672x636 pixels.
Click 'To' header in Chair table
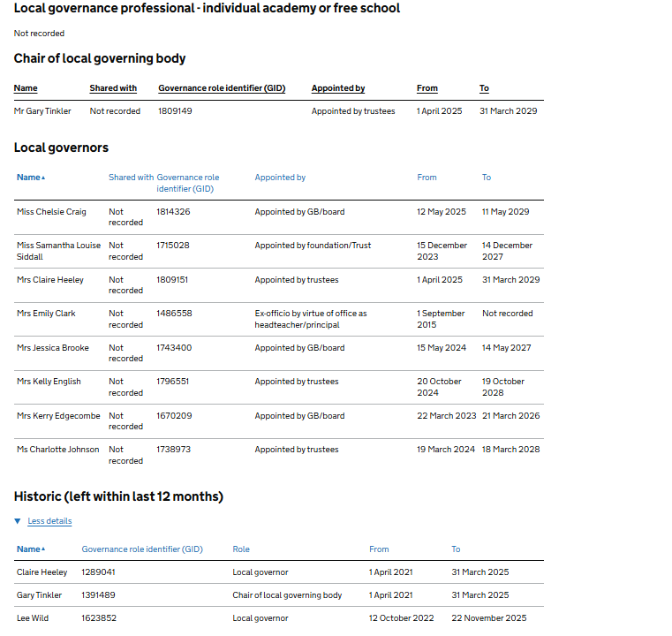point(484,88)
